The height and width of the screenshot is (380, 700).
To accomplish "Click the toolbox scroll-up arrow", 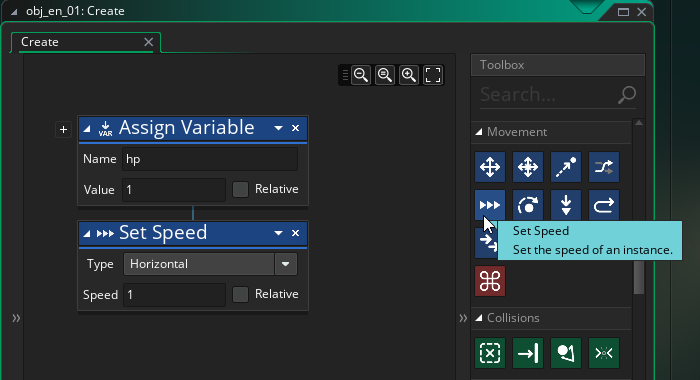I will (x=639, y=123).
